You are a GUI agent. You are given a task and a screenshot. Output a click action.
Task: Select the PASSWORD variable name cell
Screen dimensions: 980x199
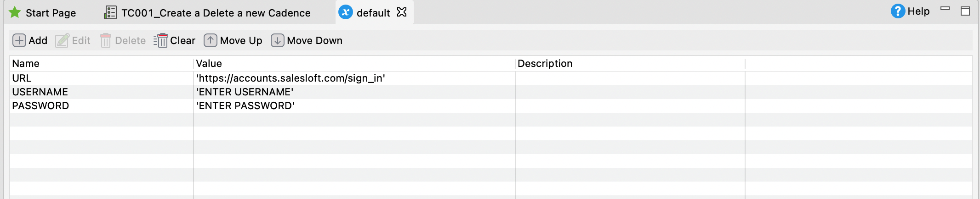[x=40, y=106]
